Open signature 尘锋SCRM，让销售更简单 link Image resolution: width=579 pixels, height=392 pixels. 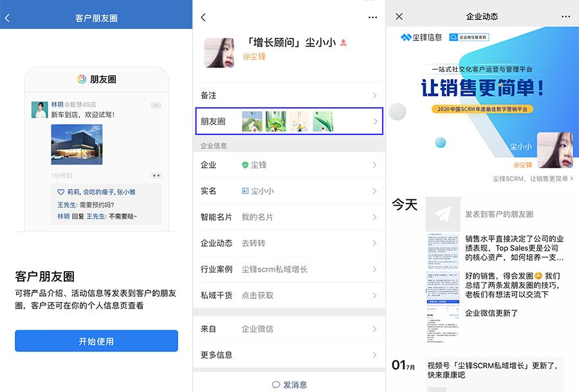[533, 179]
